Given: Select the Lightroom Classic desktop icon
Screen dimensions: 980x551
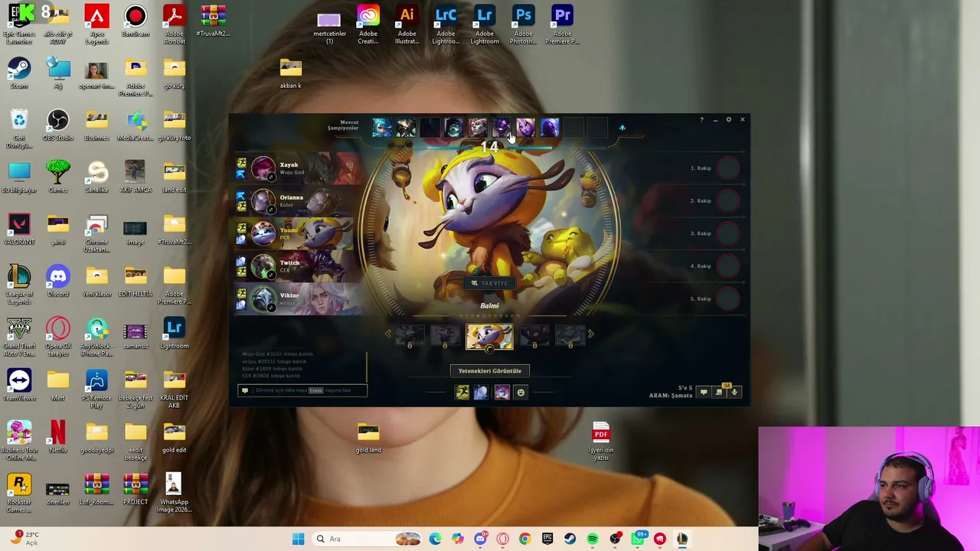Looking at the screenshot, I should pyautogui.click(x=446, y=24).
